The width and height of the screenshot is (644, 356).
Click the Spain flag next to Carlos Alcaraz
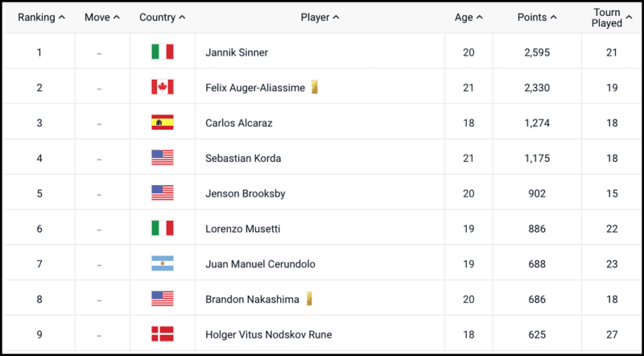click(163, 122)
